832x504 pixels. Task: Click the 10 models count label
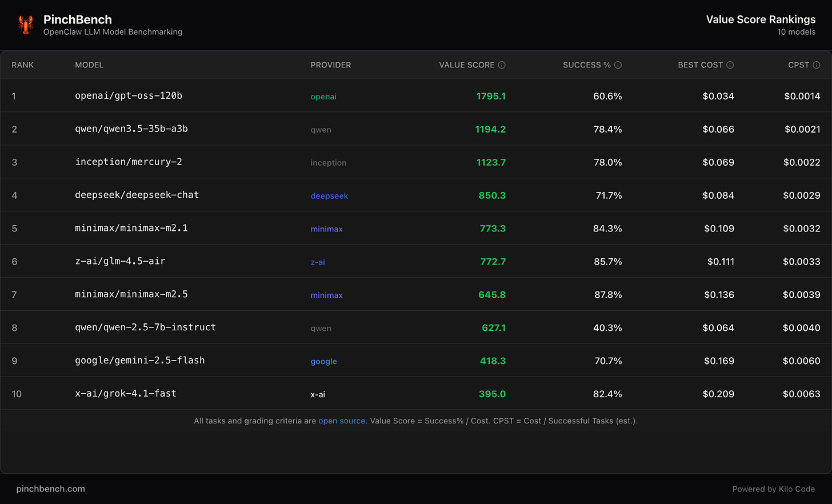click(796, 32)
